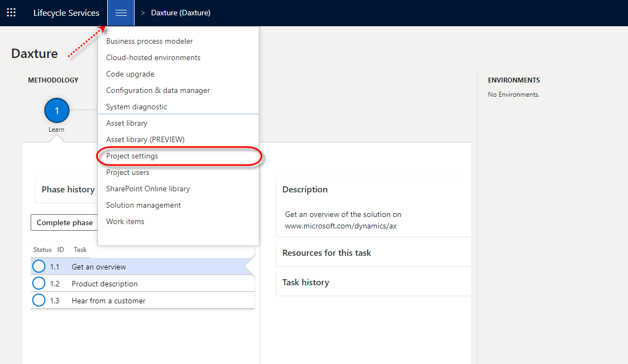Viewport: 628px width, 364px height.
Task: Mark task 1.2 status circle complete
Action: coord(39,283)
